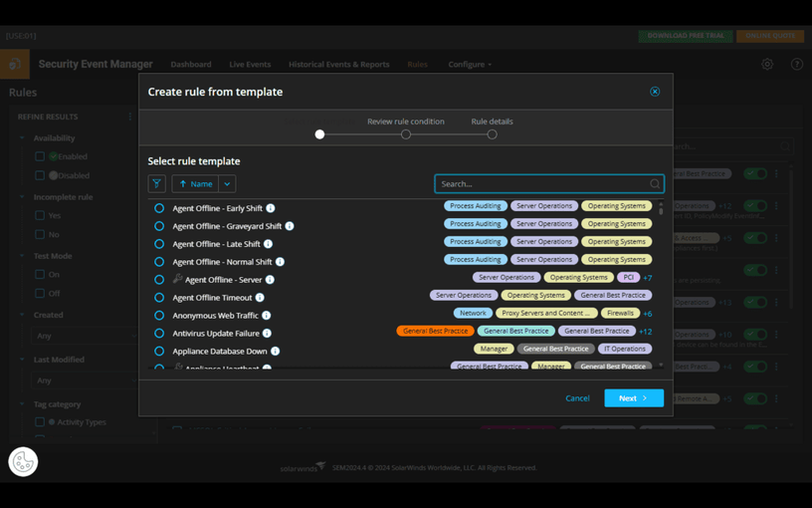The image size is (812, 508).
Task: Click info icon beside Agent Offline - Early Shift
Action: (x=271, y=208)
